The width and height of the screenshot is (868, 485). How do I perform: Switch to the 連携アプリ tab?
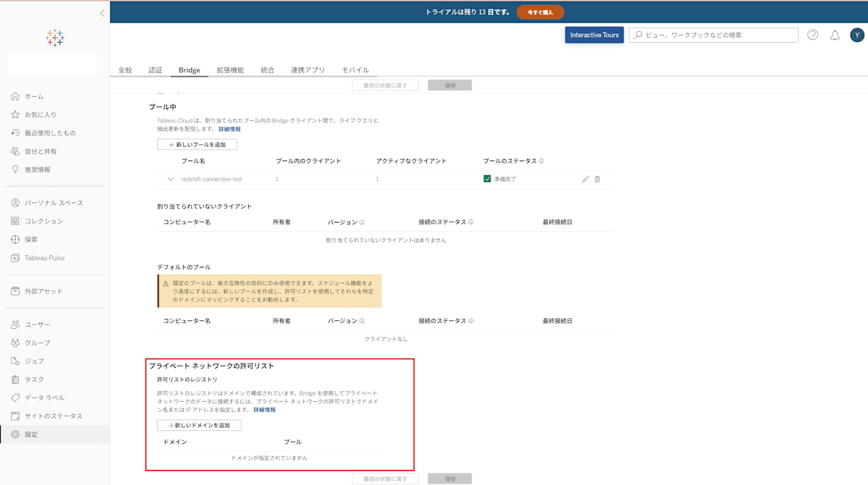308,70
